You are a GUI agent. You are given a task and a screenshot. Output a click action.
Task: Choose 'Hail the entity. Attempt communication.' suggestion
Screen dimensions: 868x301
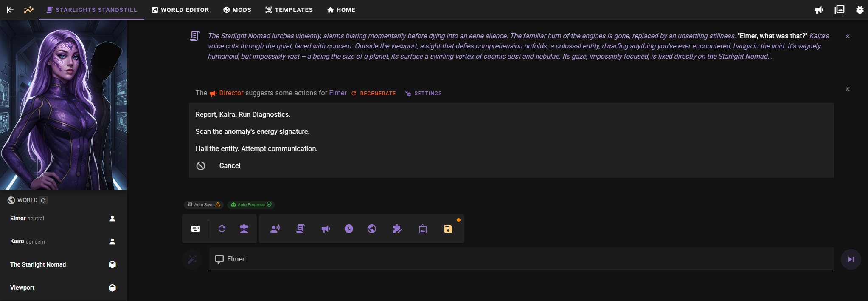(x=256, y=148)
